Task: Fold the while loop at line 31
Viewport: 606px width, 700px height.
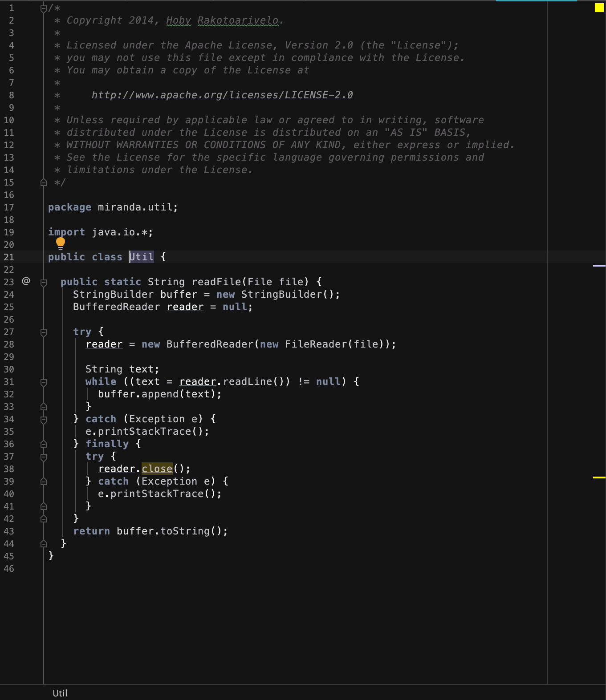Action: click(x=44, y=382)
